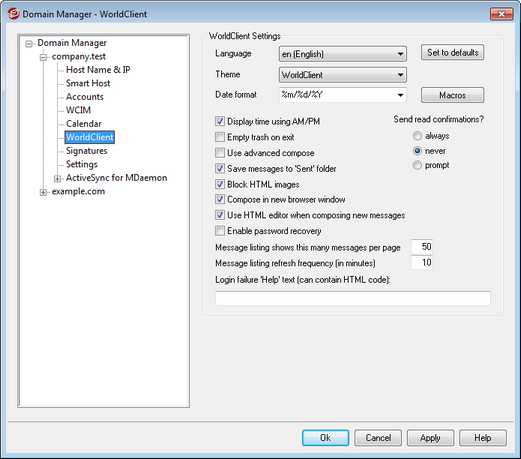The height and width of the screenshot is (459, 521).
Task: Toggle Compose in new browser window
Action: [x=220, y=199]
